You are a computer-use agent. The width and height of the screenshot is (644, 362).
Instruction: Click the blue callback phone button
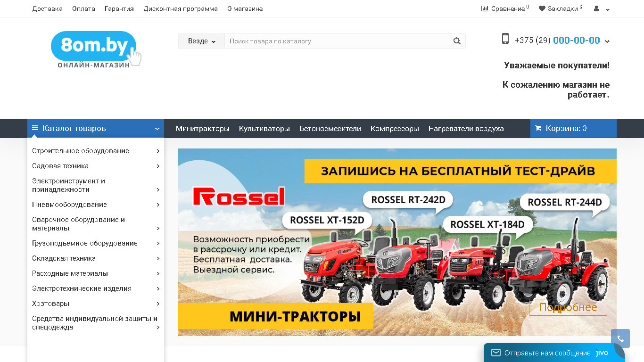[620, 338]
